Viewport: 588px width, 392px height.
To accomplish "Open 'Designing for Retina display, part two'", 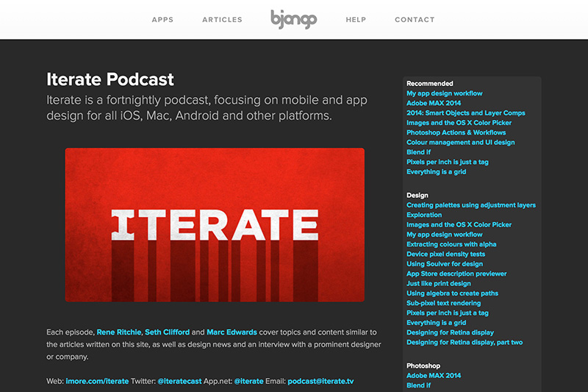I will coord(465,342).
